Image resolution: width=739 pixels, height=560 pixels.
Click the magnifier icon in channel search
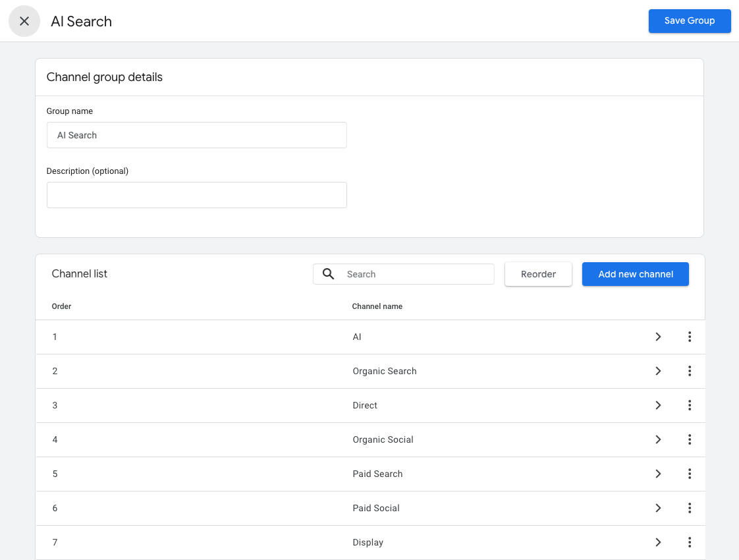click(x=328, y=274)
